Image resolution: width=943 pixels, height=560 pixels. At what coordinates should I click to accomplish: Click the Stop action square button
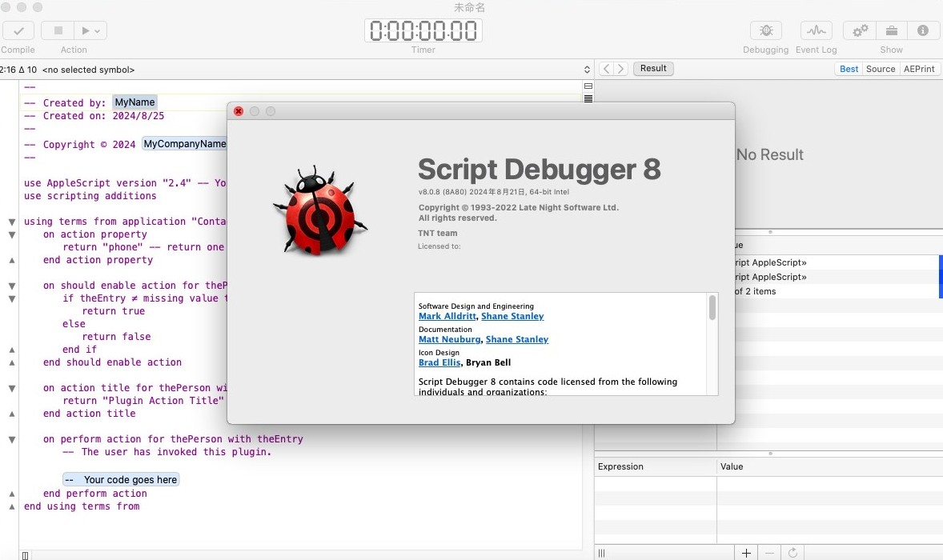click(x=58, y=30)
